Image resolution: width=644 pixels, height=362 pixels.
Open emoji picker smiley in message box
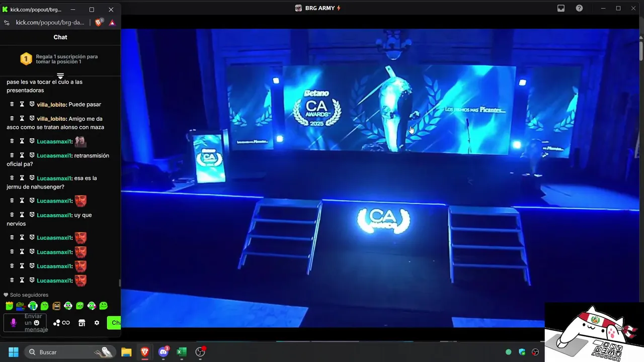pos(37,323)
